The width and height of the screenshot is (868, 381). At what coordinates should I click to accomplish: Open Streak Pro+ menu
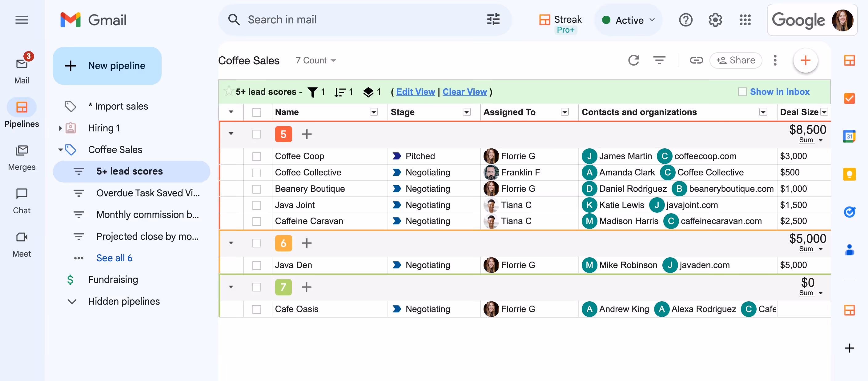click(x=561, y=24)
